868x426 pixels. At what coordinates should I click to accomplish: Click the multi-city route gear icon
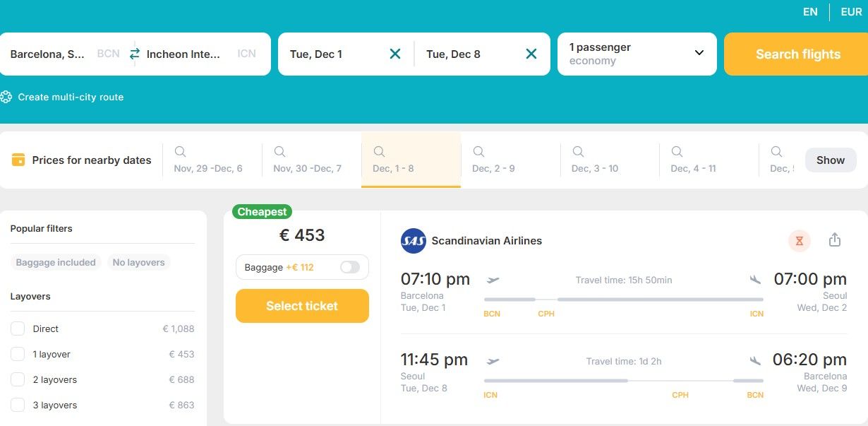[x=6, y=97]
